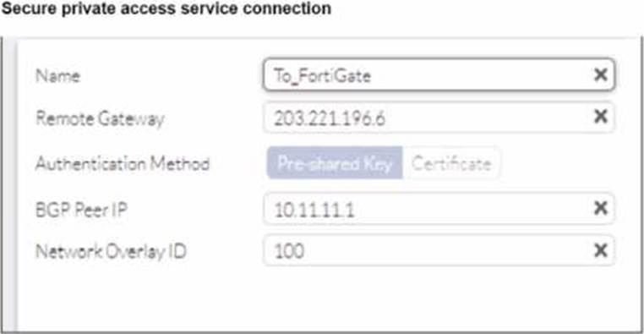This screenshot has height=334, width=644.
Task: Switch authentication method to Certificate
Action: [x=451, y=163]
